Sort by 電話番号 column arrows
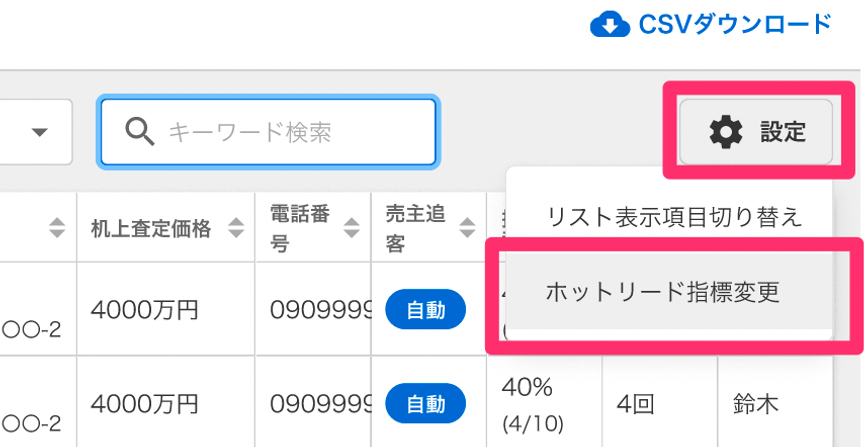Screen dimensions: 864x447 tap(351, 228)
